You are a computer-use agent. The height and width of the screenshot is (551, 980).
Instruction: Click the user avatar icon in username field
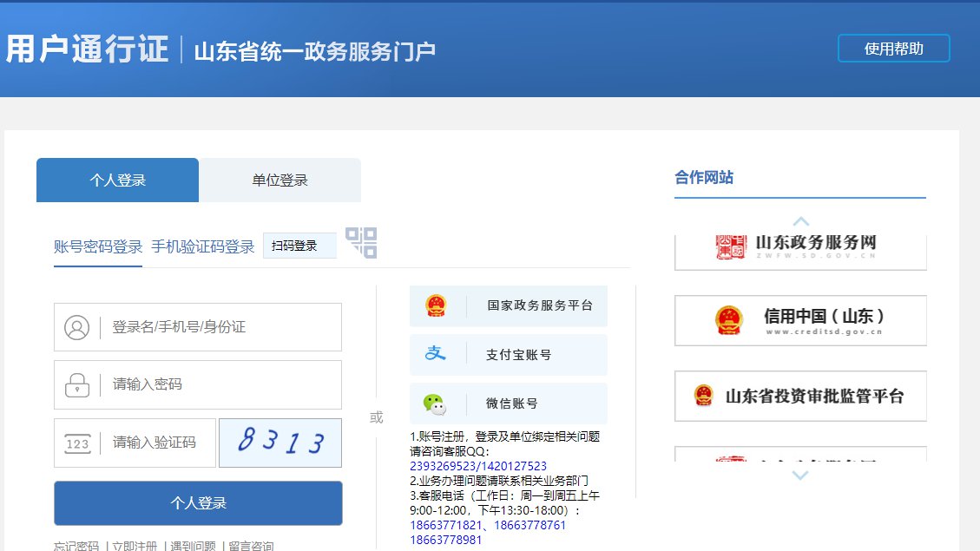pos(77,327)
